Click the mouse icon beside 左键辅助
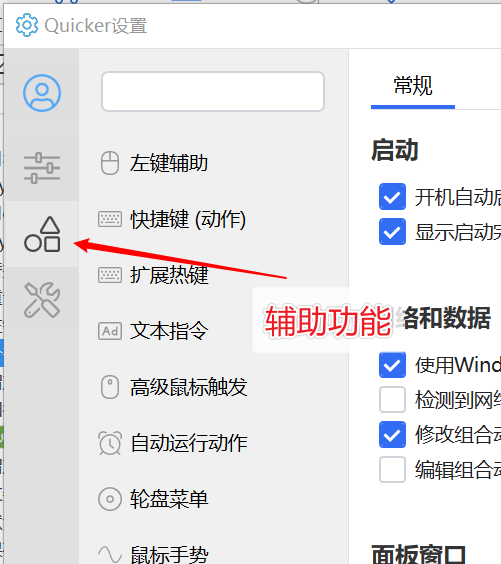Viewport: 501px width, 564px height. pyautogui.click(x=110, y=163)
